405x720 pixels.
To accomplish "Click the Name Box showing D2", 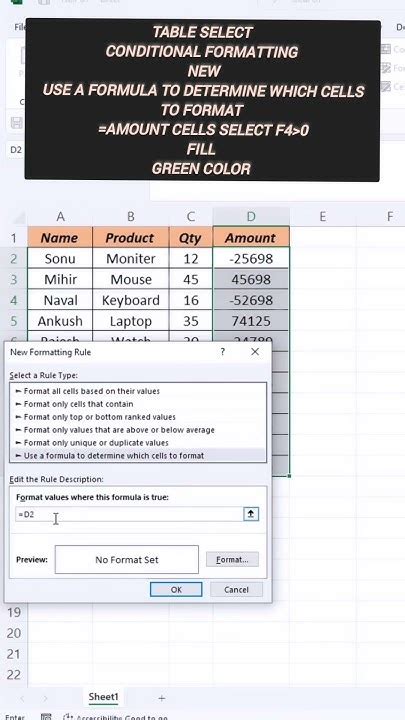I will coord(16,150).
